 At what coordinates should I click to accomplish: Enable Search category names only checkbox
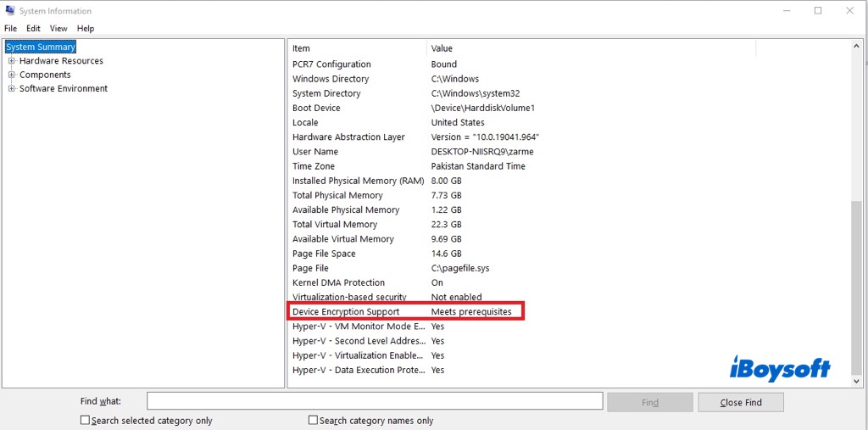313,420
